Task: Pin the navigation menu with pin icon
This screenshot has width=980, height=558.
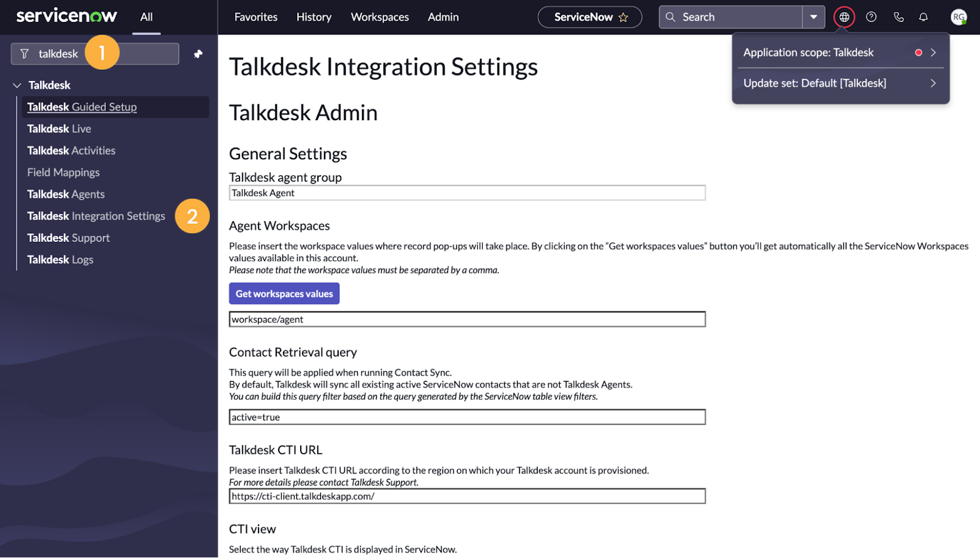Action: pyautogui.click(x=197, y=54)
